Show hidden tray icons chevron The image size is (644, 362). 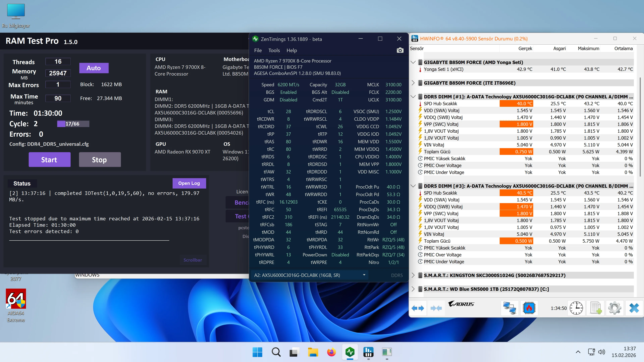578,352
